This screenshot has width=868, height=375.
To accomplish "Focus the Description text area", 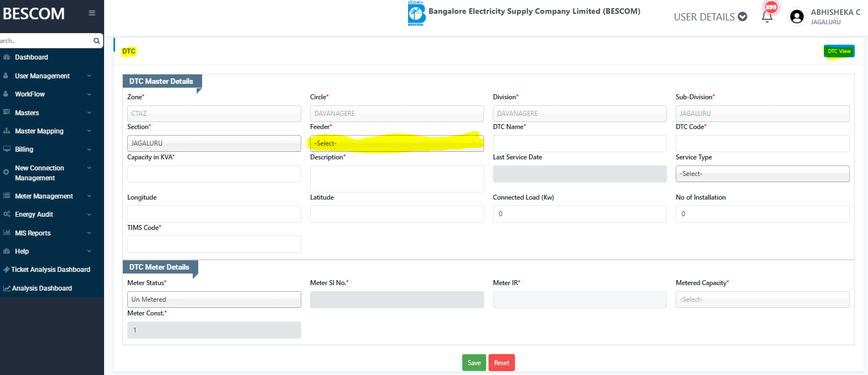I will pos(397,179).
